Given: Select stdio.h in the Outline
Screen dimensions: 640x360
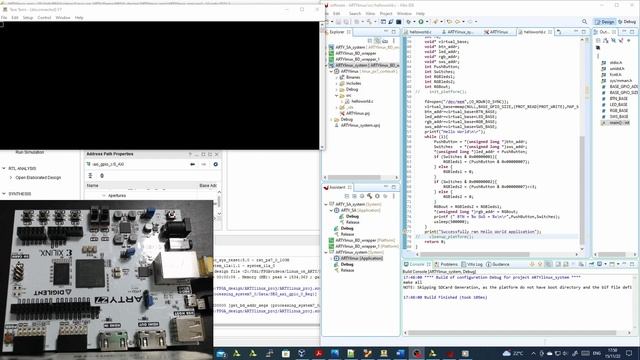Looking at the screenshot, I should [x=616, y=63].
